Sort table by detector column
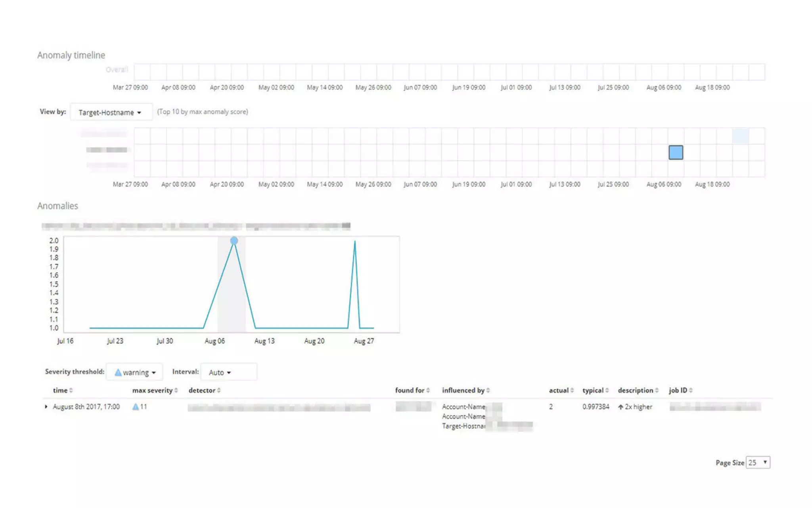This screenshot has width=812, height=508. 205,391
